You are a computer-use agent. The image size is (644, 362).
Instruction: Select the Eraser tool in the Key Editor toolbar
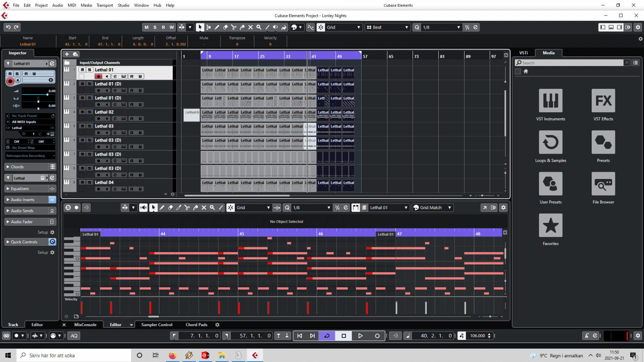pyautogui.click(x=170, y=208)
